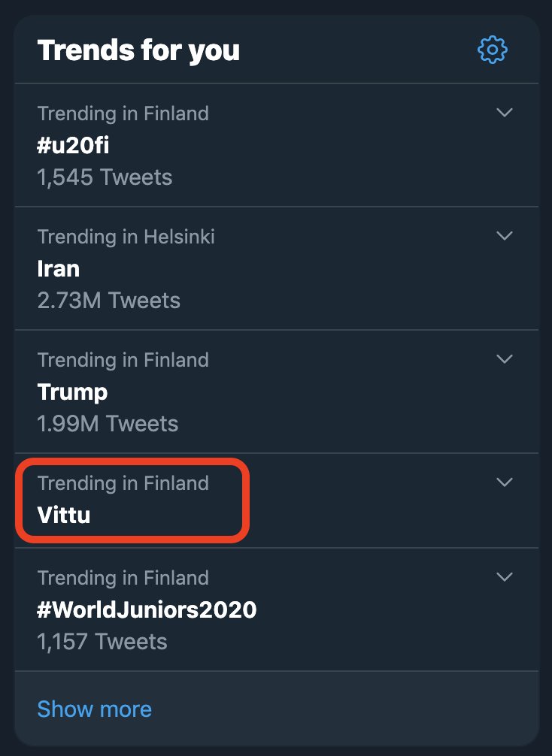Select the Iran trending topic
Image resolution: width=552 pixels, height=756 pixels.
pos(59,268)
